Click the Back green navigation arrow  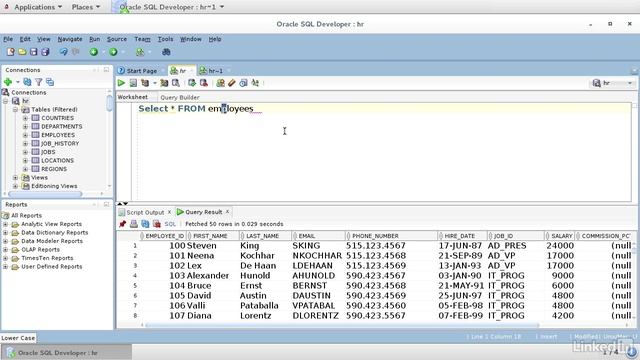tap(94, 52)
